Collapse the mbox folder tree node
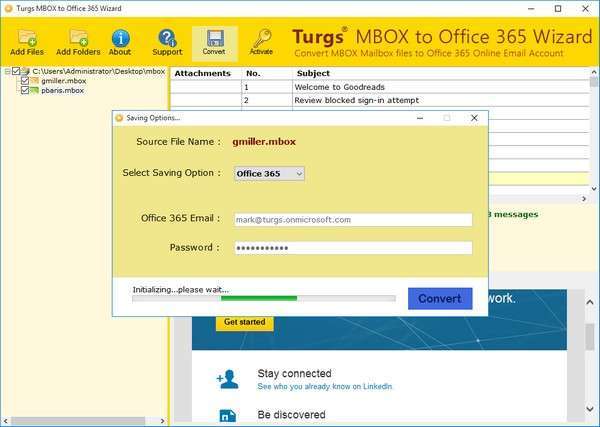This screenshot has height=427, width=600. pos(7,72)
